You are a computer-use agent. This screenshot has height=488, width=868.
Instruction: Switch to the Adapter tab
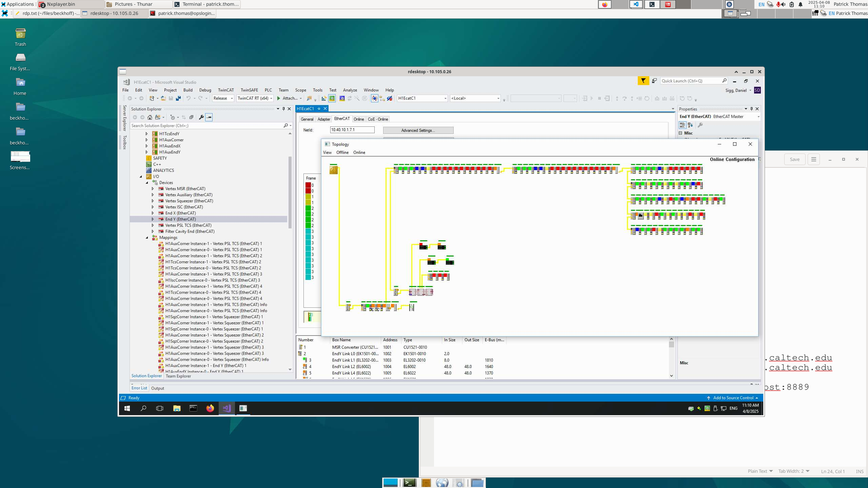pos(323,119)
